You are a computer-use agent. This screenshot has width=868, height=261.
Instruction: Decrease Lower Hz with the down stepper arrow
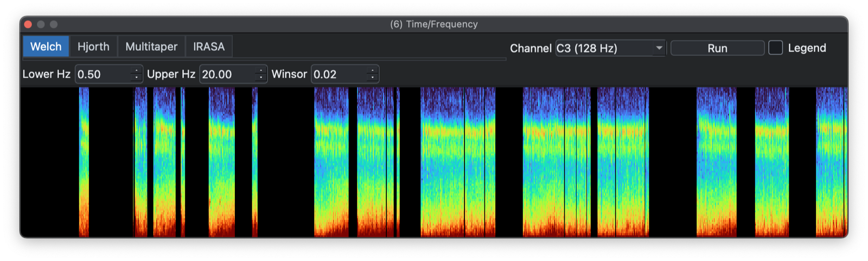tap(137, 78)
